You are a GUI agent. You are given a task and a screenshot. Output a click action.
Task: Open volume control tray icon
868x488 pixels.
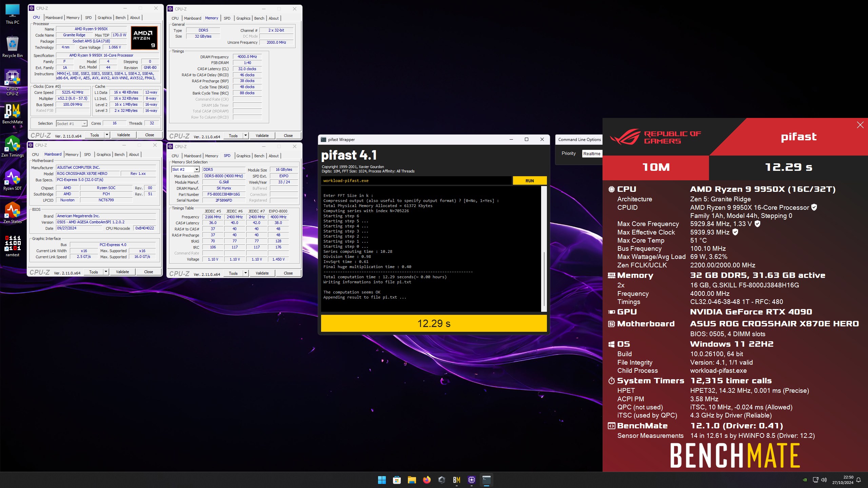coord(824,480)
